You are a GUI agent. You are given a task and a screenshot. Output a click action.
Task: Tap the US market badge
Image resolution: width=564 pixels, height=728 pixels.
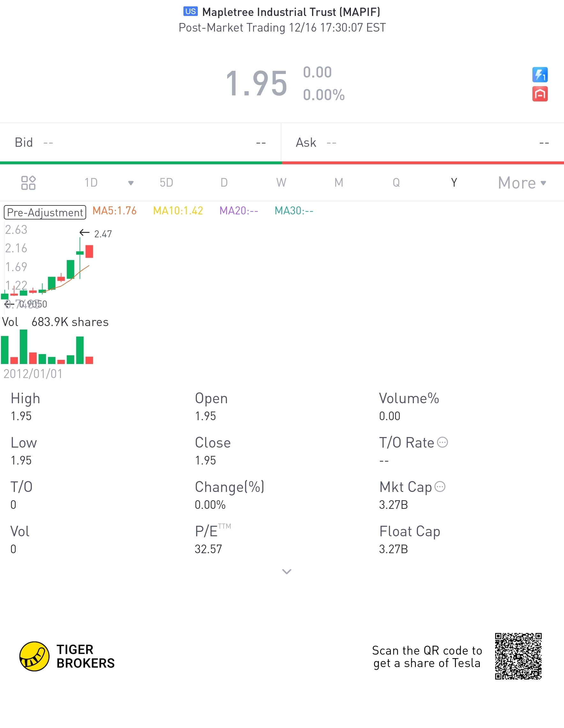[x=191, y=11]
